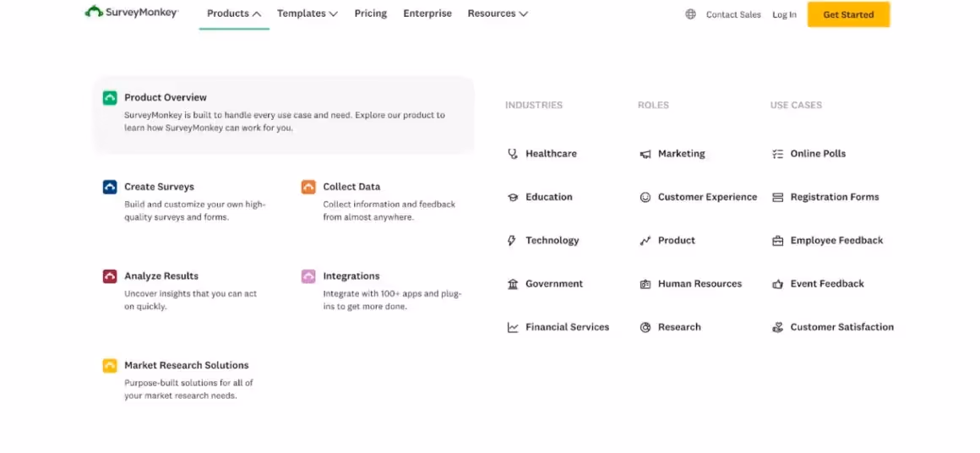The image size is (980, 453).
Task: Open the Product Overview title link
Action: (165, 97)
